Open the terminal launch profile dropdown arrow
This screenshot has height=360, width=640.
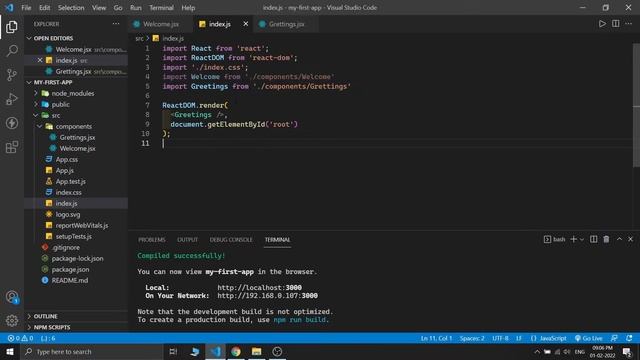pyautogui.click(x=582, y=239)
